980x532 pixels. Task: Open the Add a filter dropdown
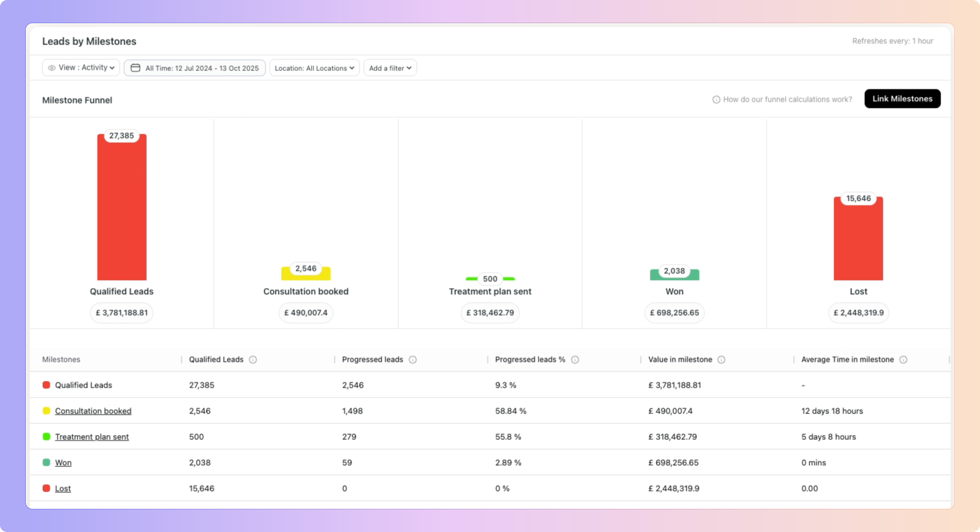(390, 68)
